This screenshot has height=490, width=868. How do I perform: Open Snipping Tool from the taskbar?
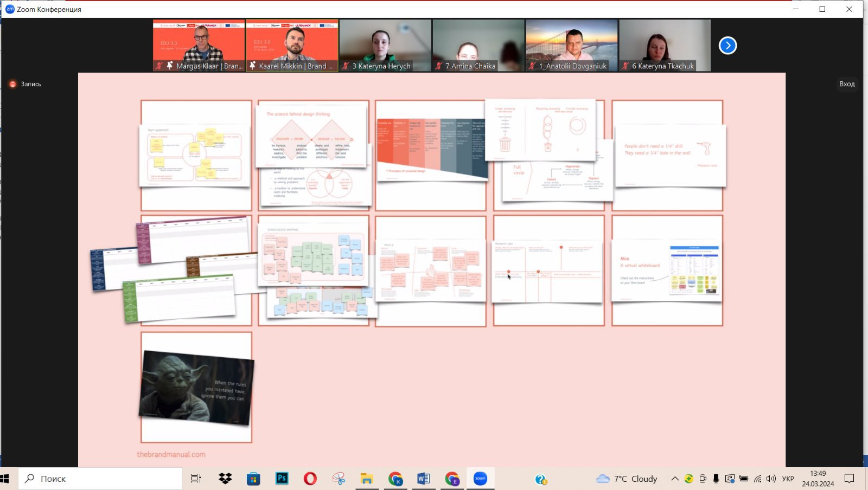(339, 479)
